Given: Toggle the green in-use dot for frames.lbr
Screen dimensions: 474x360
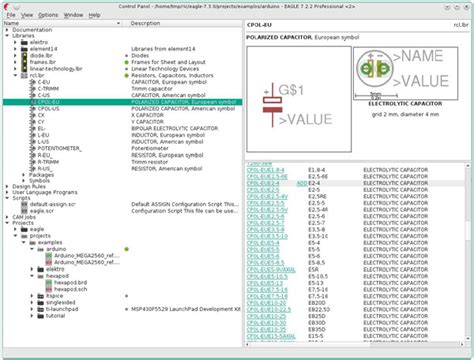Looking at the screenshot, I should (127, 62).
